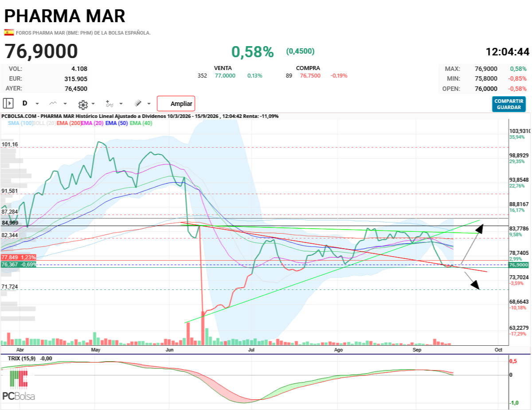Toggle the side panel icon in chart toolbar
This screenshot has height=410, width=532.
pos(8,103)
